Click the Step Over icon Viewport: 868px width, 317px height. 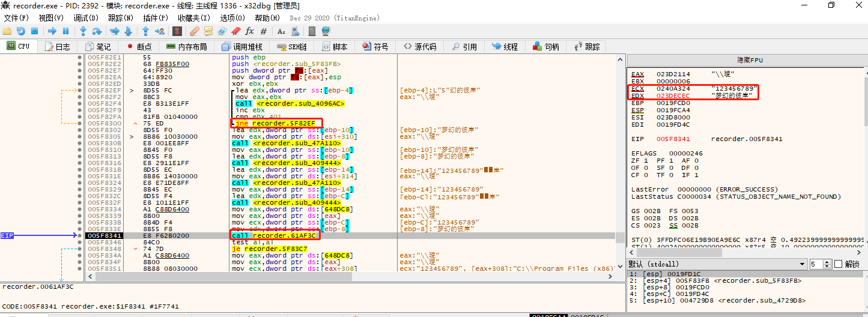(97, 31)
